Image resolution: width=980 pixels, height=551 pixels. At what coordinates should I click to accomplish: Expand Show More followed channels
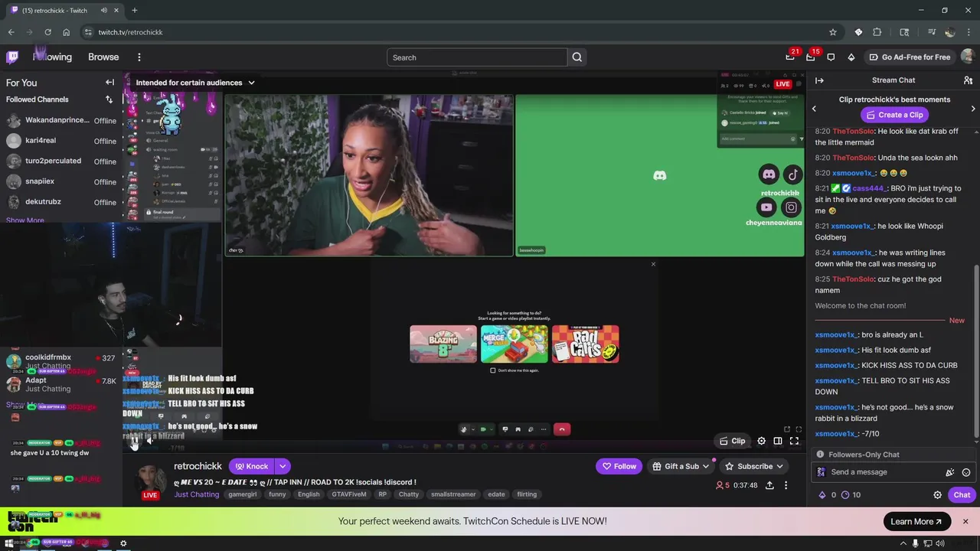click(x=24, y=220)
